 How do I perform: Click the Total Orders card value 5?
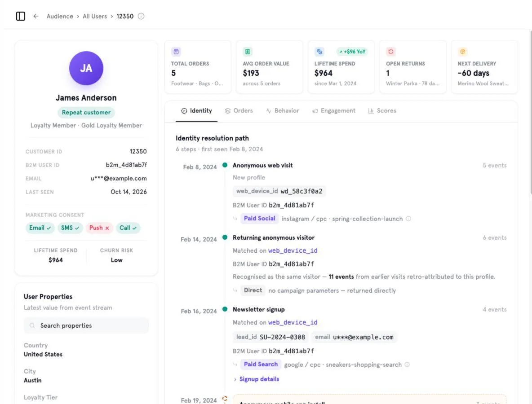coord(173,73)
